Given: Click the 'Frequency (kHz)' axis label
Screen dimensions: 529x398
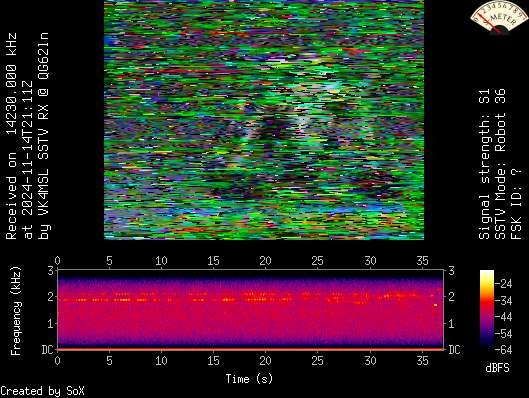Looking at the screenshot, I should click(16, 311).
